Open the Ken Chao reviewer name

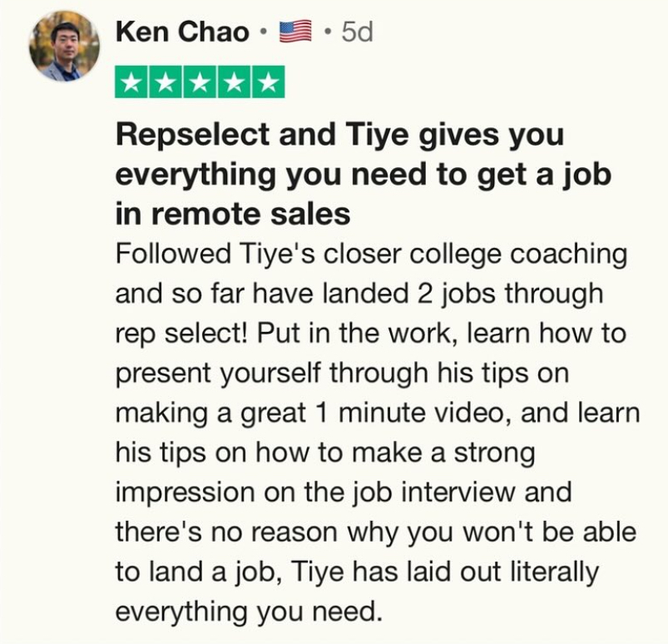[x=182, y=32]
